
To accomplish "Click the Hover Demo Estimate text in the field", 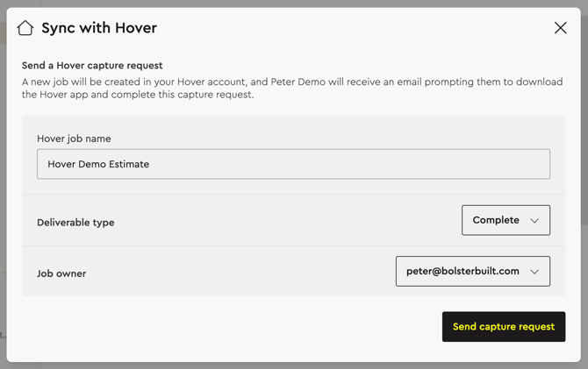I will (x=98, y=164).
